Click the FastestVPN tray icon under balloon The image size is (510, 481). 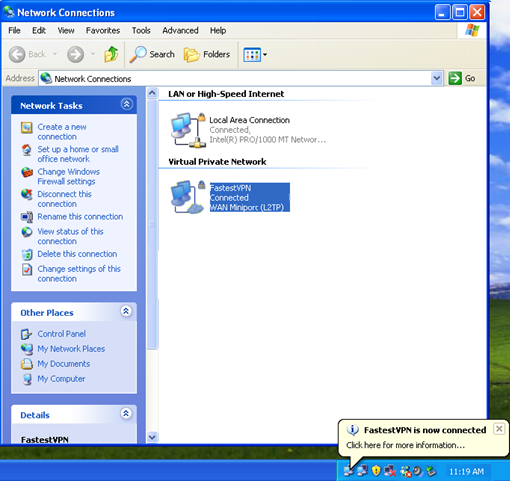coord(349,471)
